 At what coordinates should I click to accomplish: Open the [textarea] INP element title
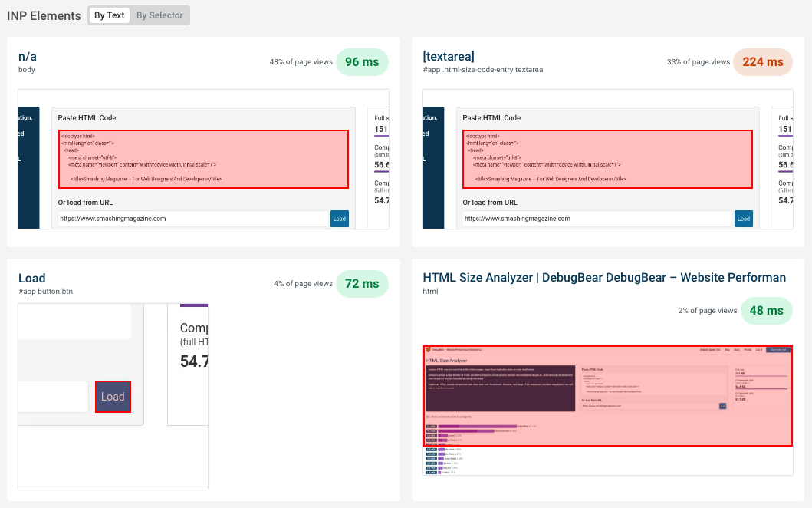(449, 56)
